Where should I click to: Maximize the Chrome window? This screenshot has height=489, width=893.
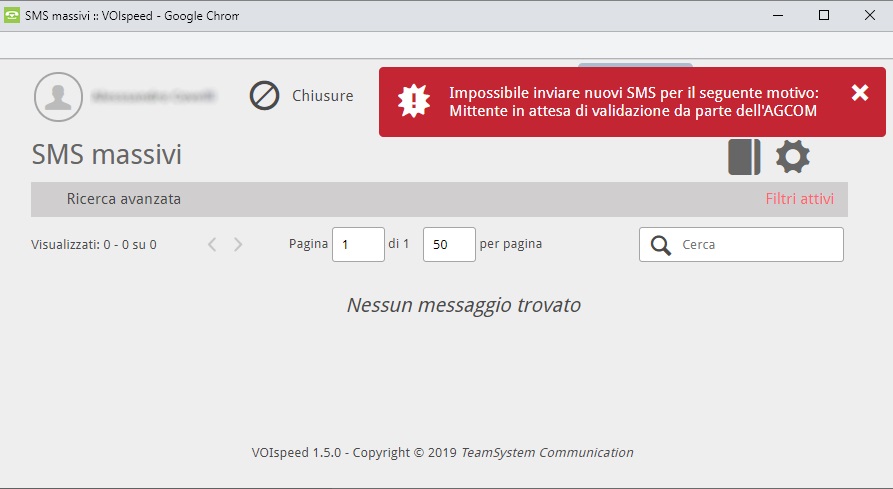(824, 15)
